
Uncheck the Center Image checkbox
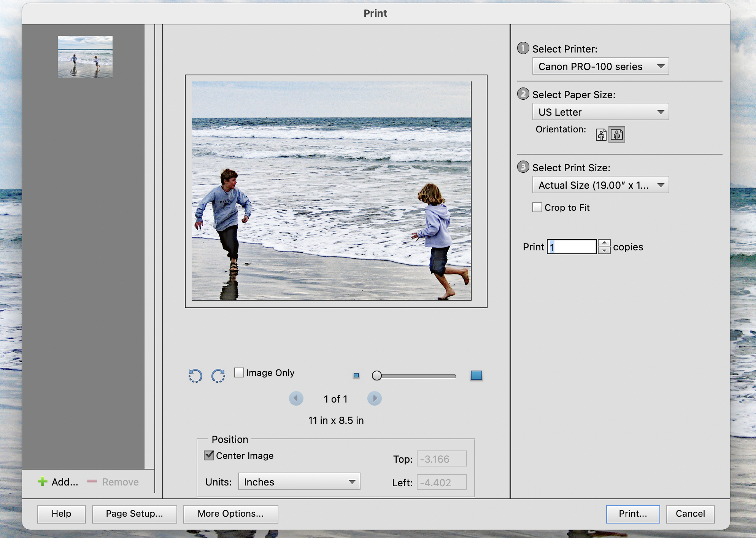point(209,455)
